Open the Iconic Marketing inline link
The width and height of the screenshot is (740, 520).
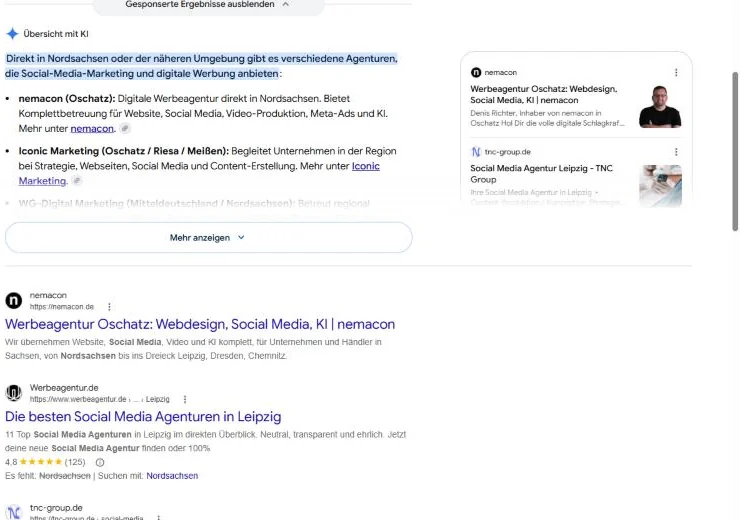pyautogui.click(x=366, y=166)
